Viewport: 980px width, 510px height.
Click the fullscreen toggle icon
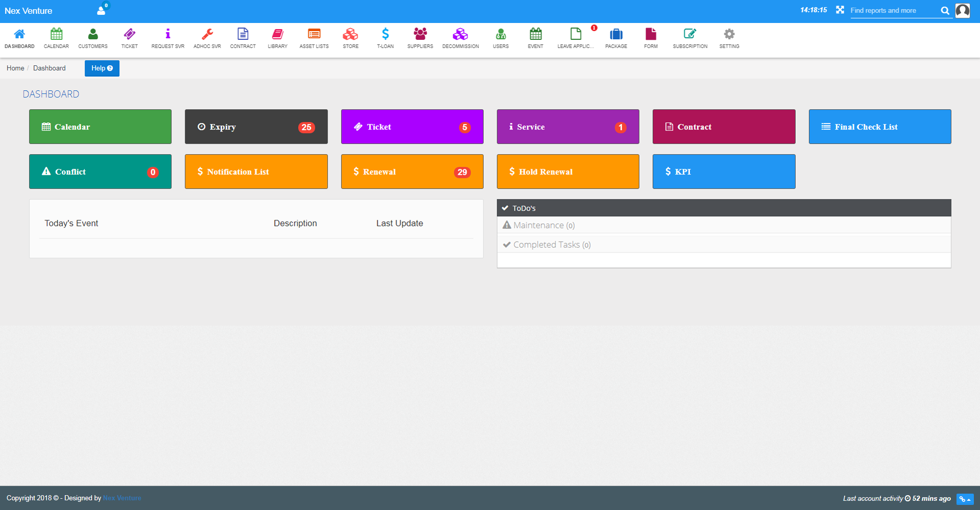point(840,10)
